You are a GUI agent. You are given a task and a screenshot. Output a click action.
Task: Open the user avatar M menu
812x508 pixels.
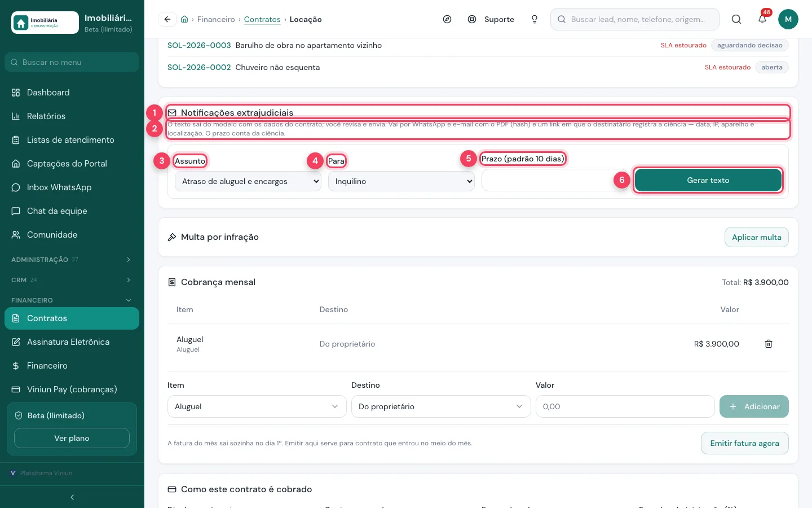tap(788, 19)
